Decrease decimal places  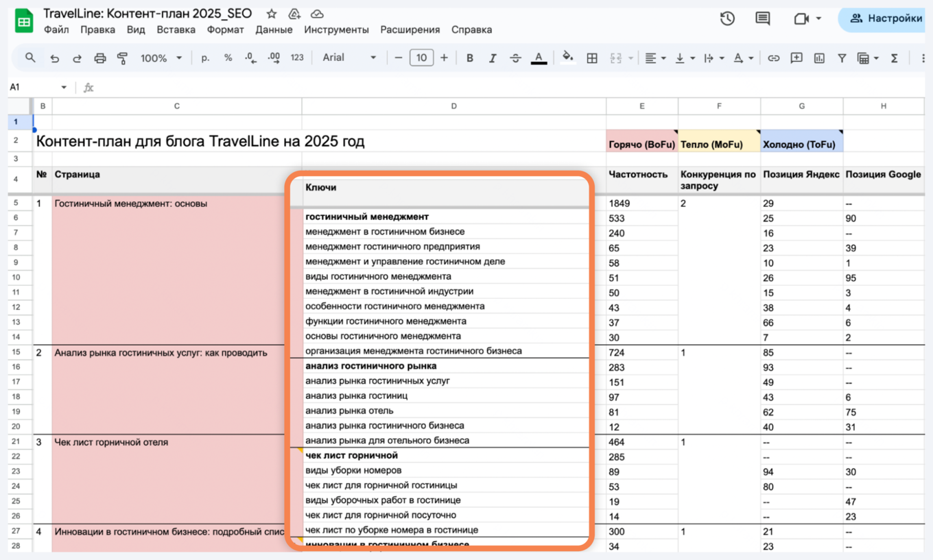coord(250,58)
